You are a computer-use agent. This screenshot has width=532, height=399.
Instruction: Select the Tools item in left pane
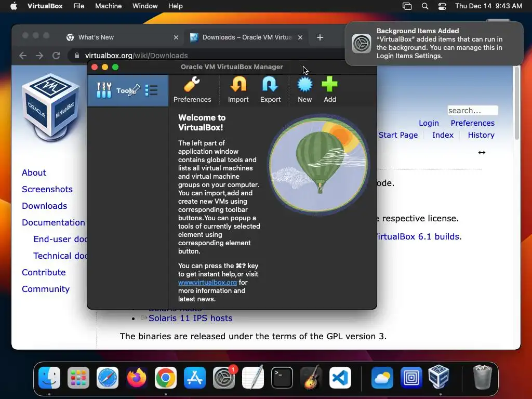tap(128, 90)
